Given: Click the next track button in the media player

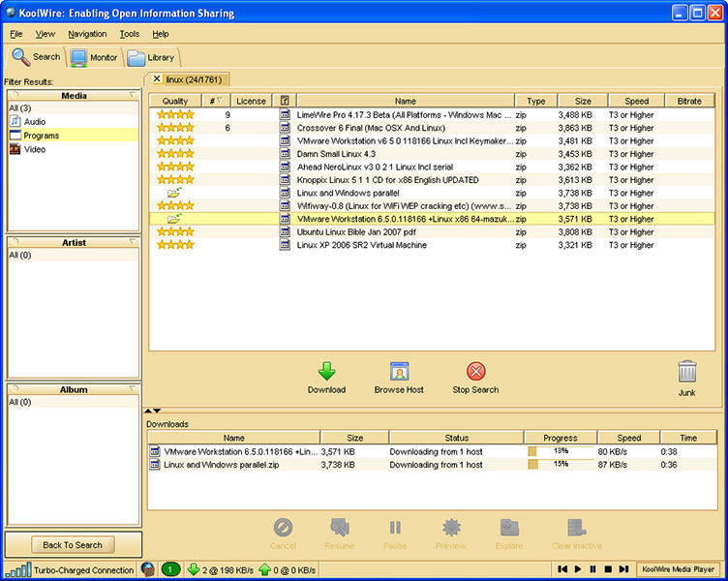Looking at the screenshot, I should 623,569.
